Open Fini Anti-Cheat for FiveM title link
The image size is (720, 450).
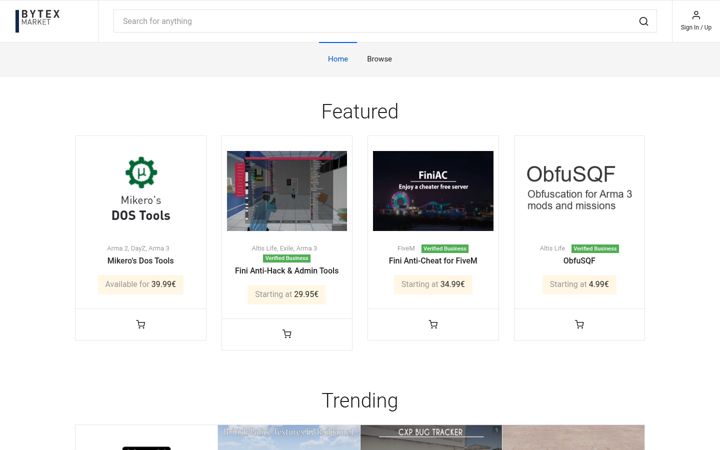(x=433, y=260)
